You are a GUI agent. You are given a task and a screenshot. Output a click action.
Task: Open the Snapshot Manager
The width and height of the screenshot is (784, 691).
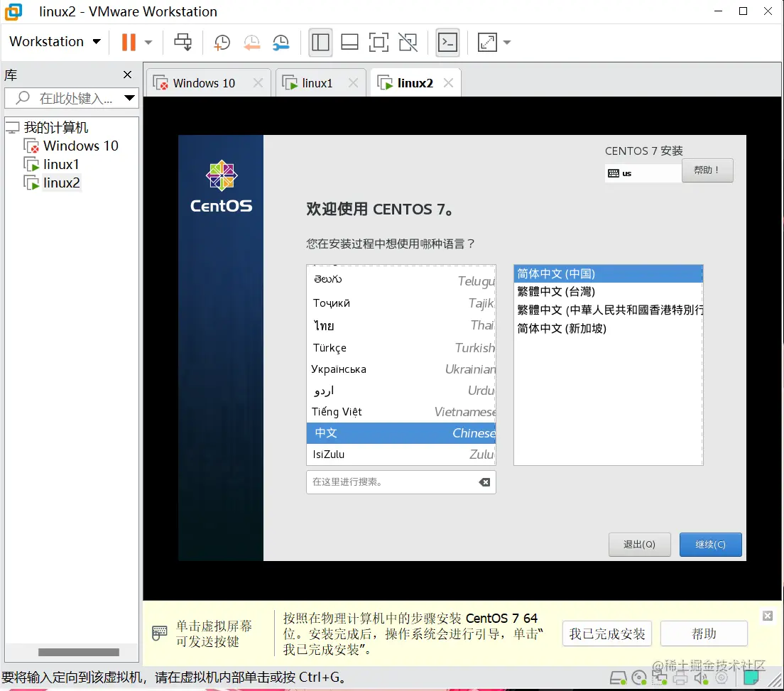[x=281, y=43]
